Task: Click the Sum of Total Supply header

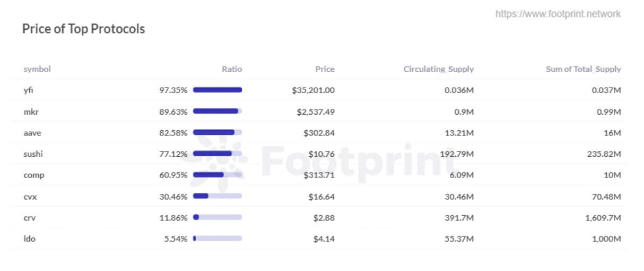Action: [583, 69]
